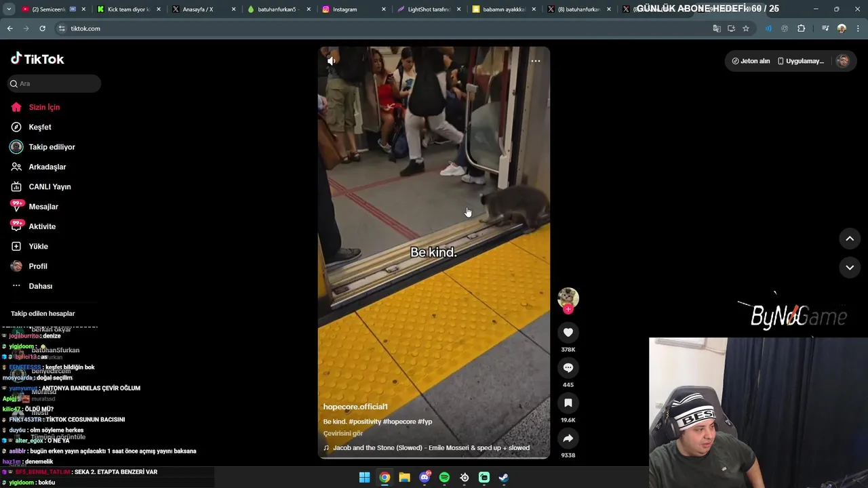Image resolution: width=868 pixels, height=488 pixels.
Task: Open the hopecore.official1 username link
Action: click(x=355, y=407)
